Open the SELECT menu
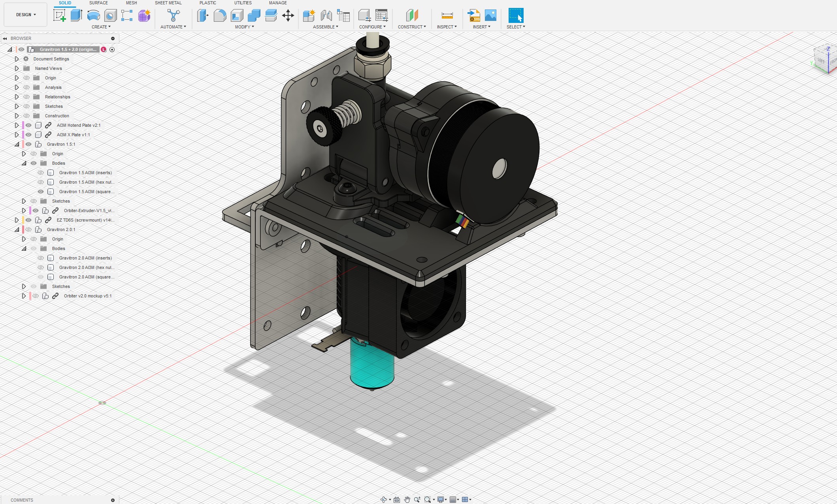The width and height of the screenshot is (837, 504). [x=516, y=27]
